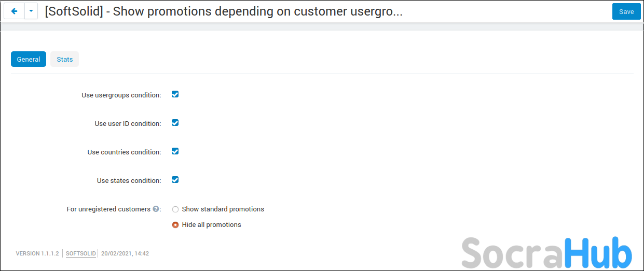Click the For unregistered customers label

pyautogui.click(x=108, y=209)
